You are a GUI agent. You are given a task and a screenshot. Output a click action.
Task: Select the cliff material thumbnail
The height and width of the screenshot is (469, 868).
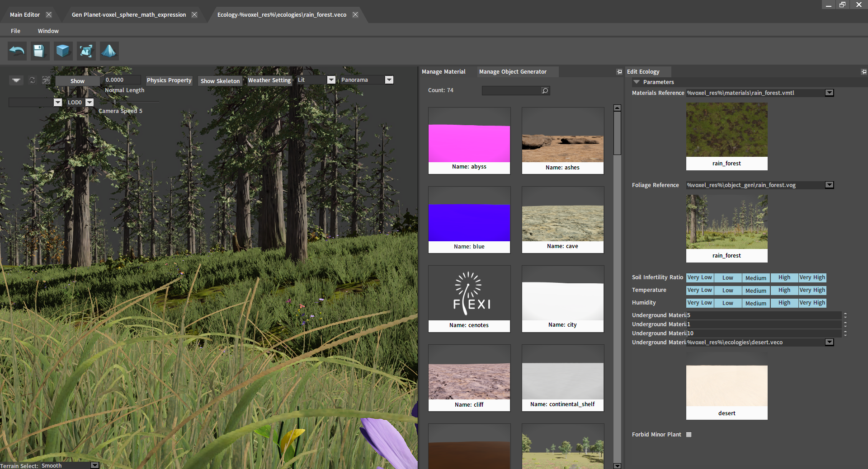coord(469,378)
